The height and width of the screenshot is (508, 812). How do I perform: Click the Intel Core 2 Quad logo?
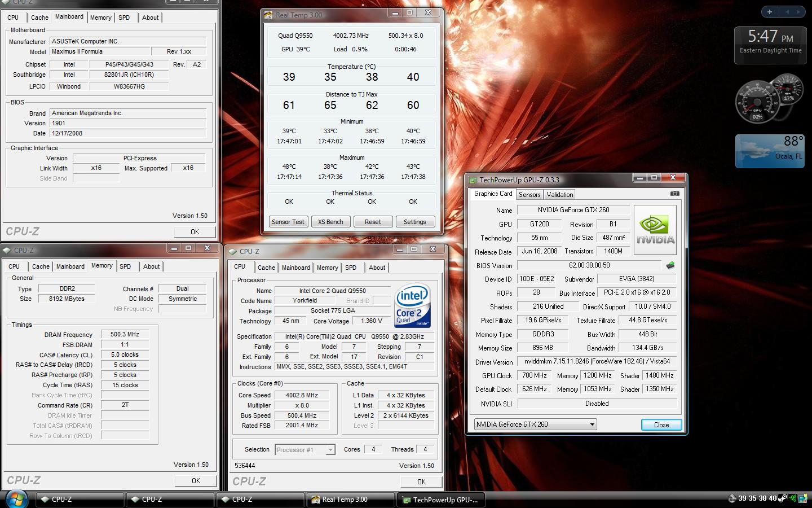[x=413, y=305]
